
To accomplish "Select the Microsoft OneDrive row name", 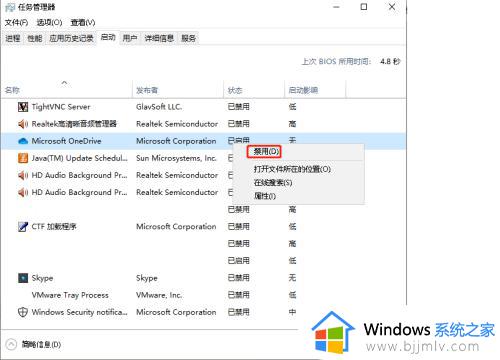I will [66, 141].
